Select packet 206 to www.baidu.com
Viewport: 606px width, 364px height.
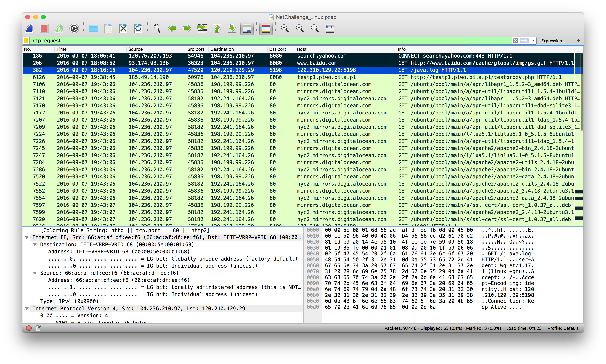(298, 63)
